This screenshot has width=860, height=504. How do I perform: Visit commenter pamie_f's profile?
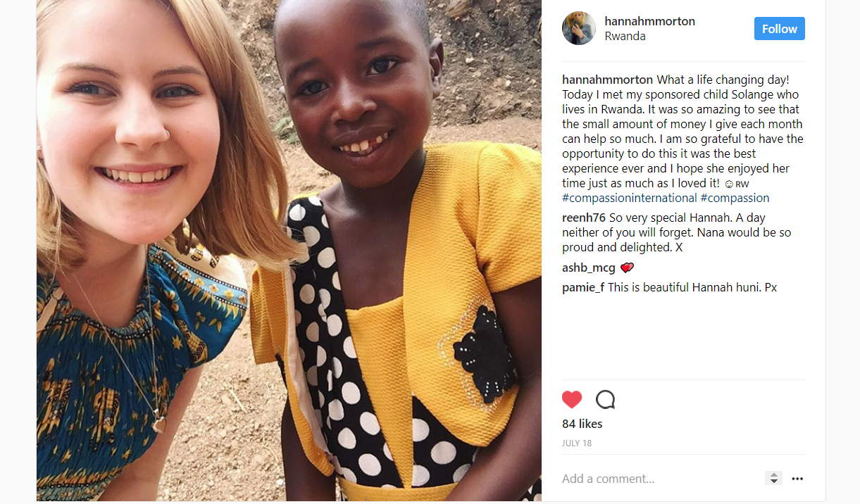click(583, 287)
